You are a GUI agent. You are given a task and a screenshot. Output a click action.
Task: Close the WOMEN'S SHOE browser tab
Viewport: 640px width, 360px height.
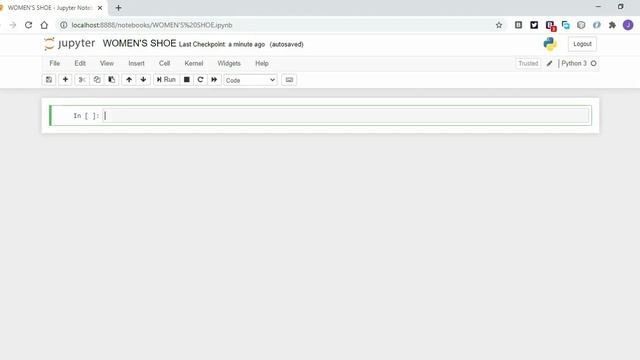(x=100, y=8)
